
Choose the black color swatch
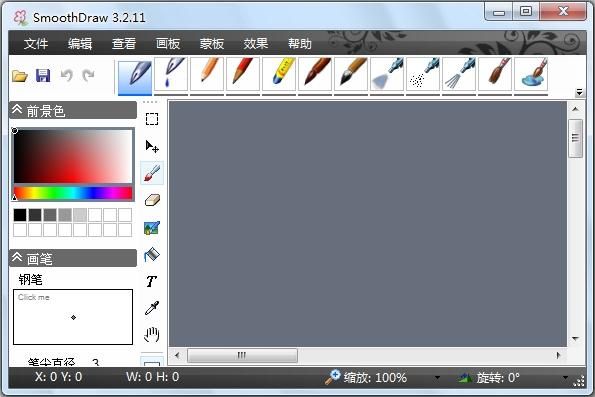pyautogui.click(x=20, y=215)
